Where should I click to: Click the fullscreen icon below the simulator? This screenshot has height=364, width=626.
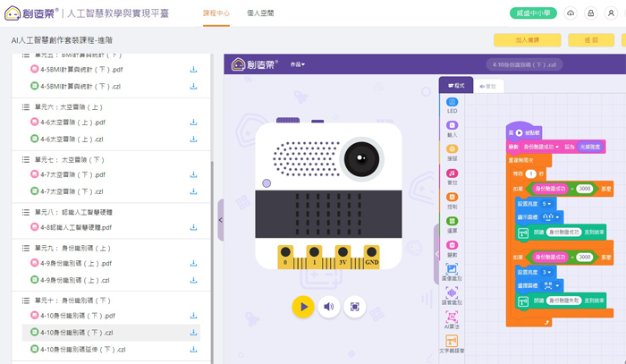(x=355, y=307)
